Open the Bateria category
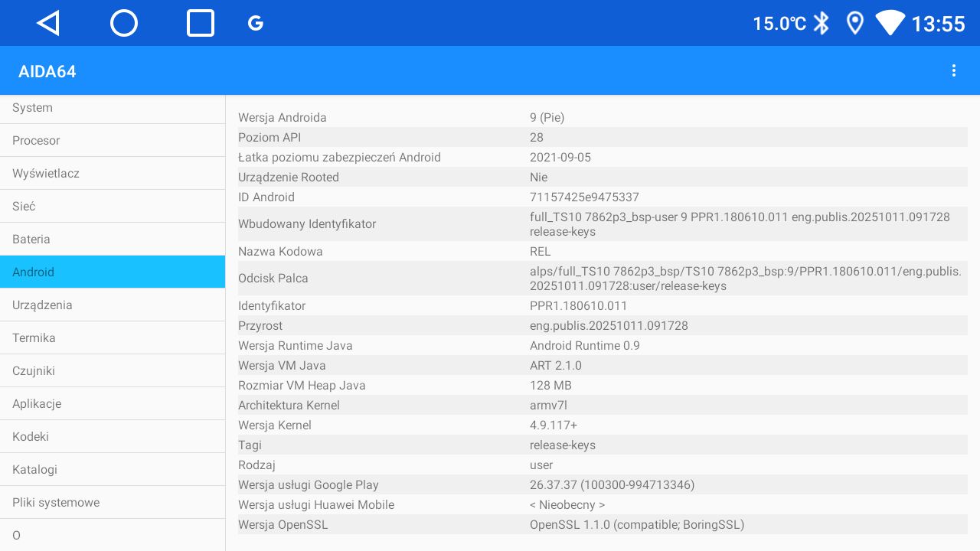 pos(113,239)
